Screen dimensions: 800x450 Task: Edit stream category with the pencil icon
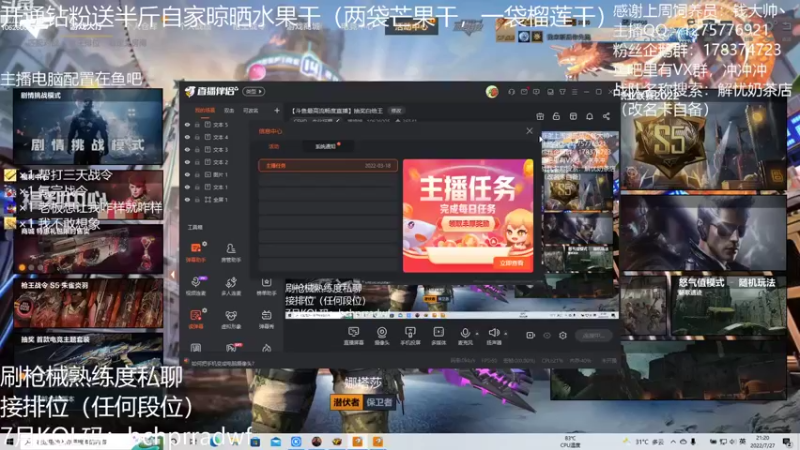pyautogui.click(x=338, y=121)
